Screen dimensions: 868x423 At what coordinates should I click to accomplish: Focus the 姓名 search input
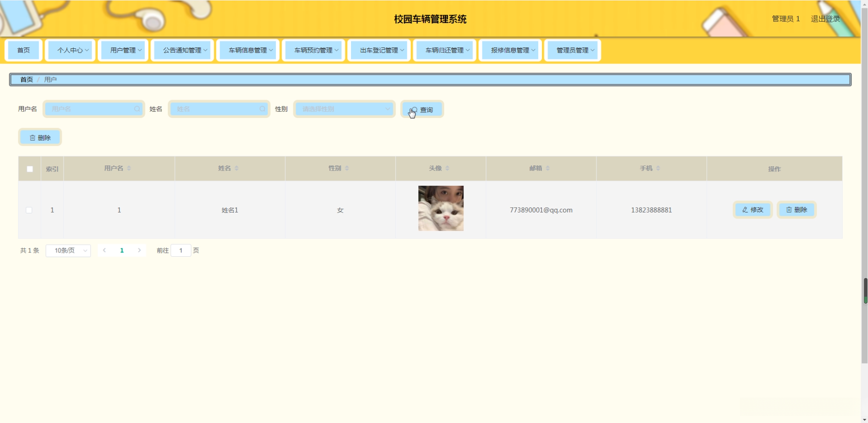pos(219,109)
